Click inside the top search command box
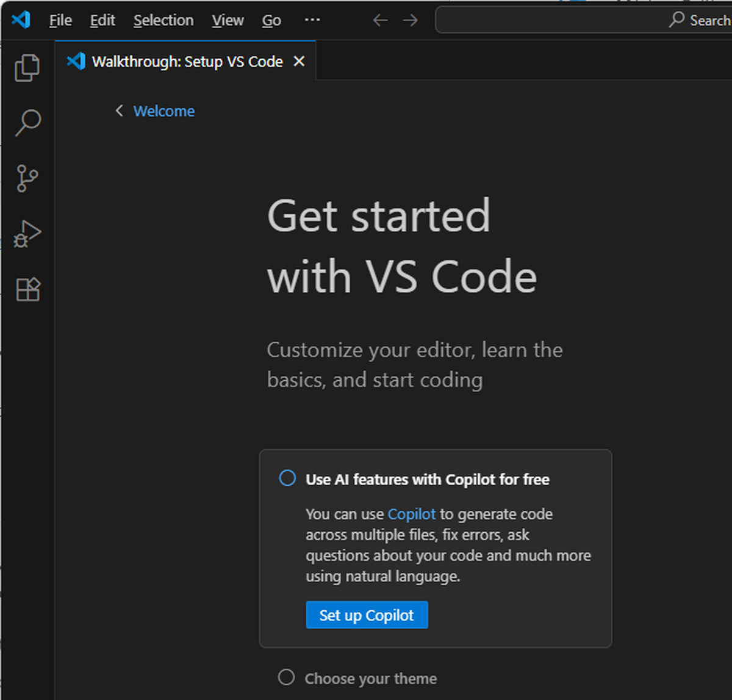 tap(579, 20)
